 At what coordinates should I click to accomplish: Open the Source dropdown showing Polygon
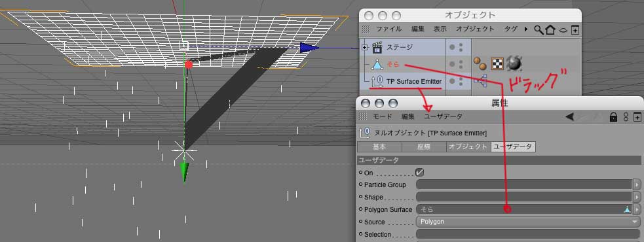[x=528, y=222]
